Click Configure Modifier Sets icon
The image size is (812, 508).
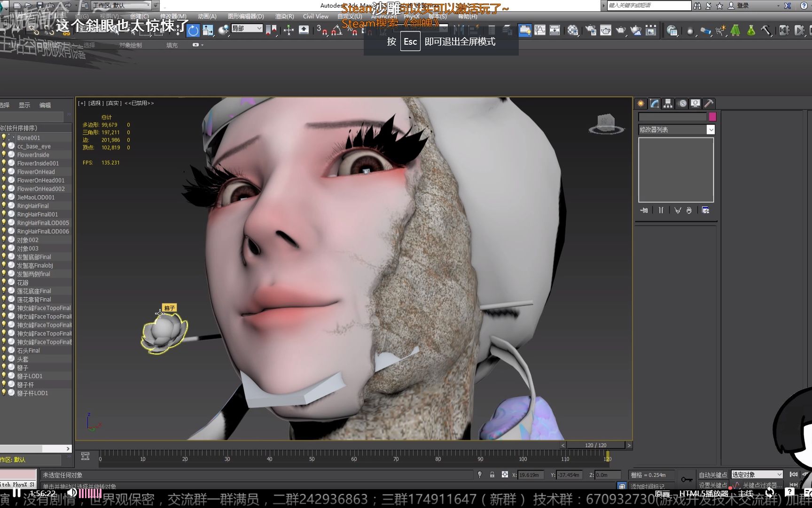pyautogui.click(x=705, y=210)
